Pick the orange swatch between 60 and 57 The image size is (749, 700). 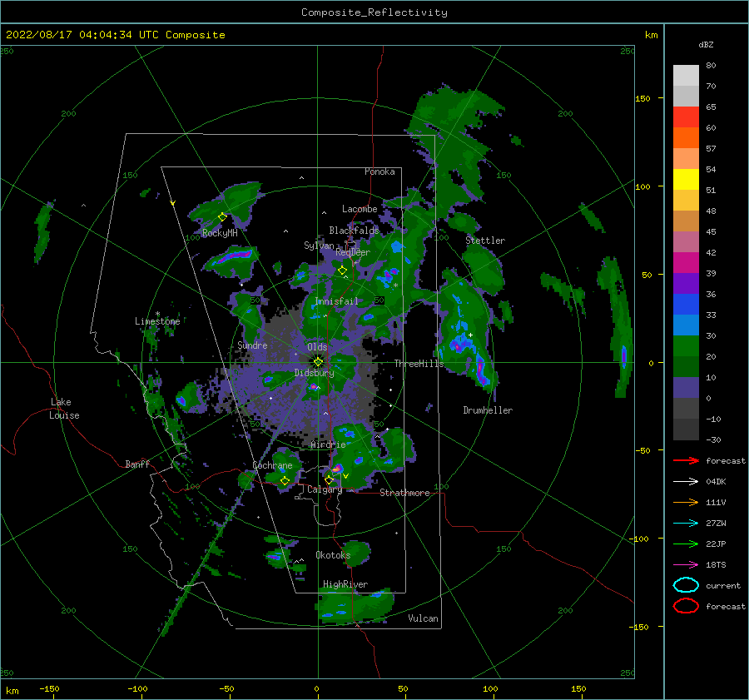tap(686, 138)
